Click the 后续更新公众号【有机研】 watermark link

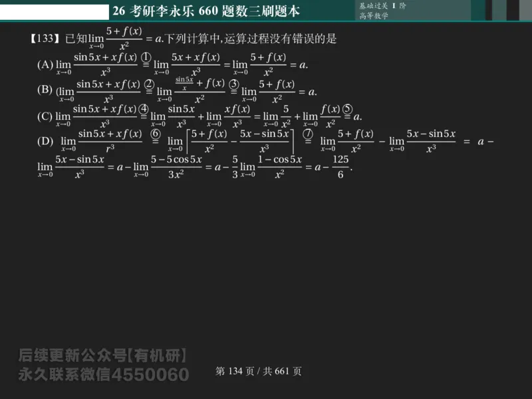(103, 354)
